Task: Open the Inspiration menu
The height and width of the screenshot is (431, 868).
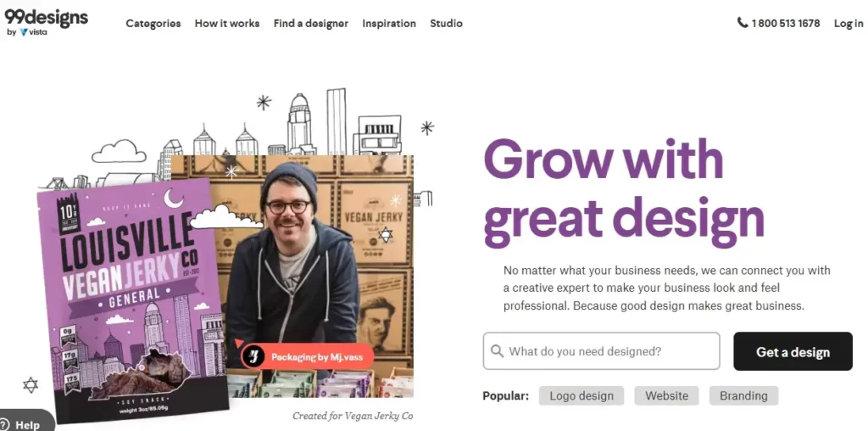Action: tap(389, 23)
